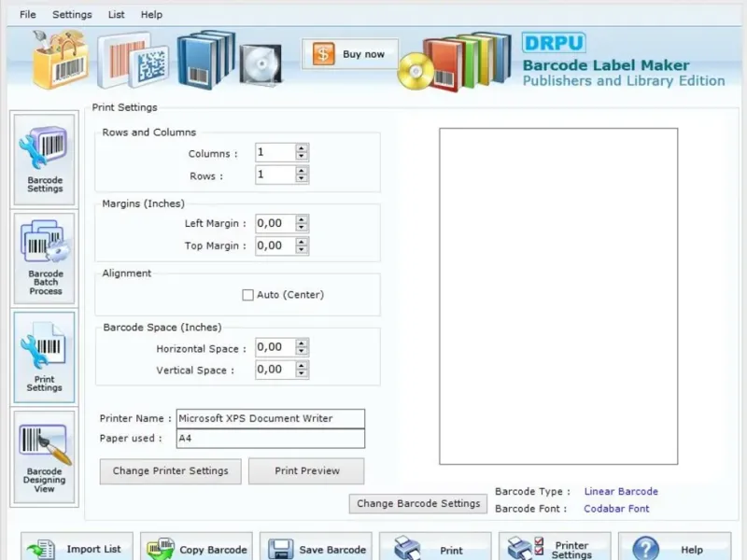This screenshot has height=560, width=747.
Task: Click Change Barcode Settings button
Action: [418, 504]
